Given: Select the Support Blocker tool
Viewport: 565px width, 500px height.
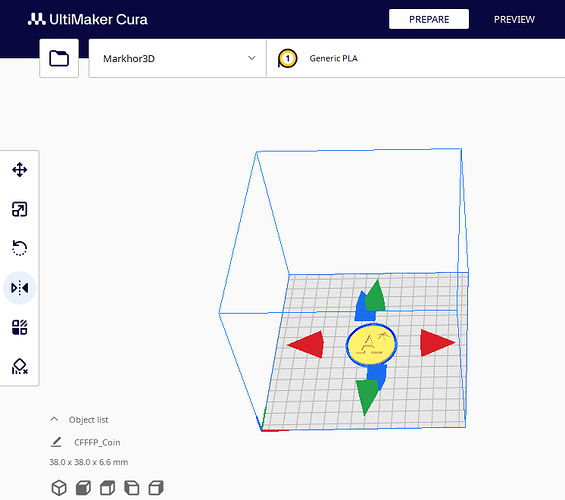Looking at the screenshot, I should (x=19, y=366).
